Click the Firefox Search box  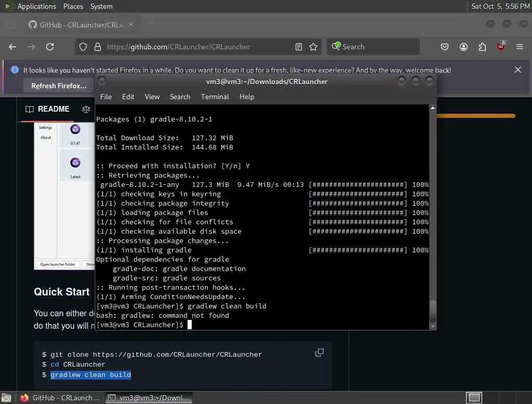[x=373, y=47]
